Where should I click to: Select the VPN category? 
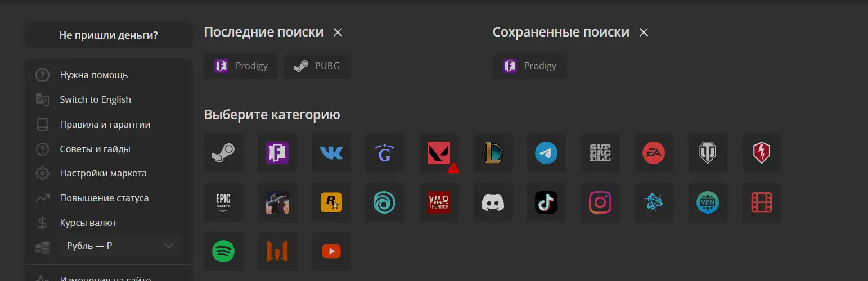(x=708, y=202)
